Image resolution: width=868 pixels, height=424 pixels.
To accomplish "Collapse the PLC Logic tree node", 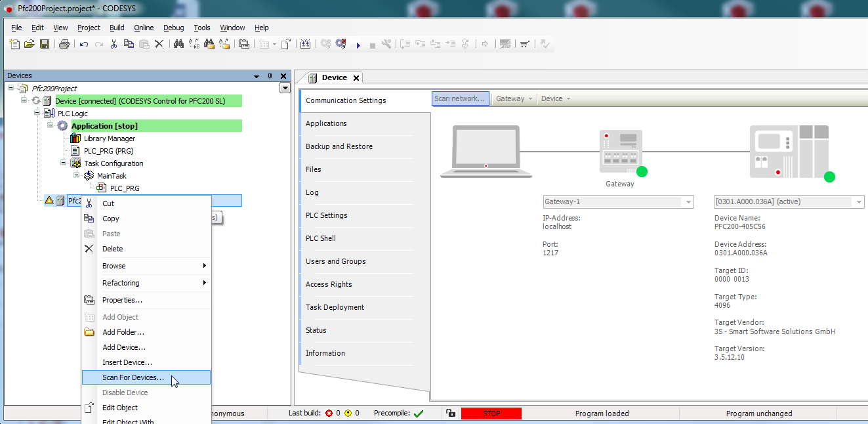I will (37, 113).
